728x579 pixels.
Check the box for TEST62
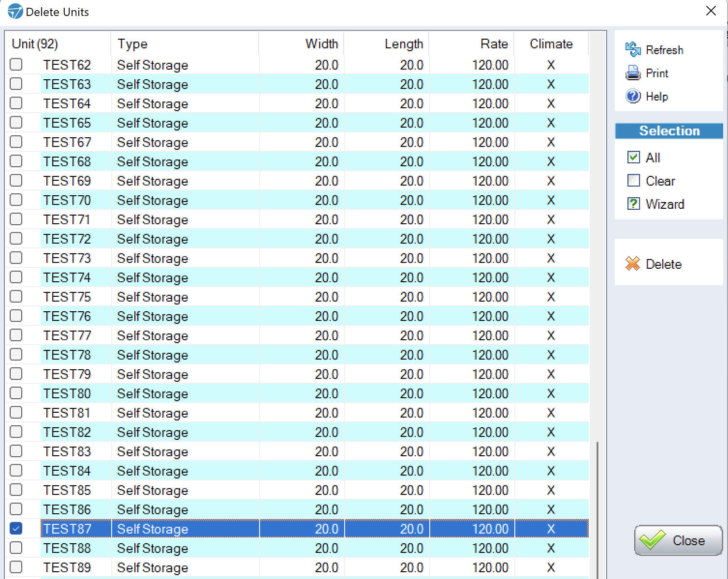click(x=16, y=64)
